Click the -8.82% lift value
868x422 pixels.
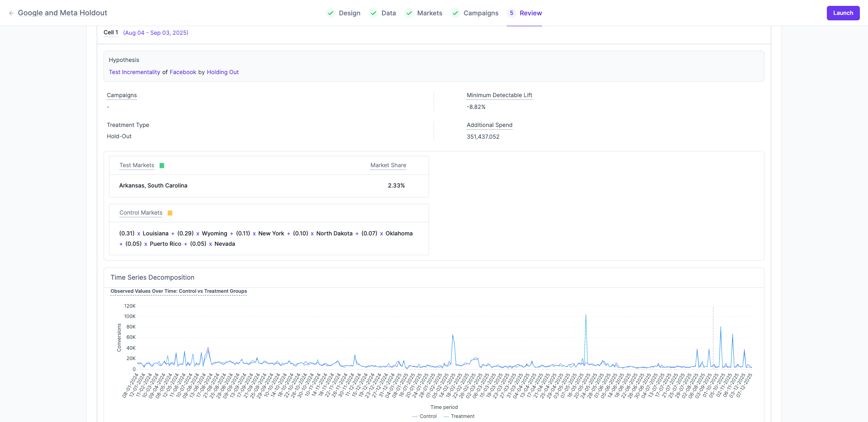click(476, 107)
